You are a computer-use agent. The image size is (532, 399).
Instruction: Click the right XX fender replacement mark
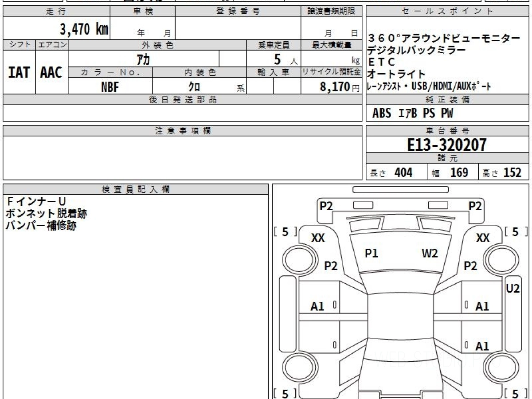pyautogui.click(x=483, y=238)
